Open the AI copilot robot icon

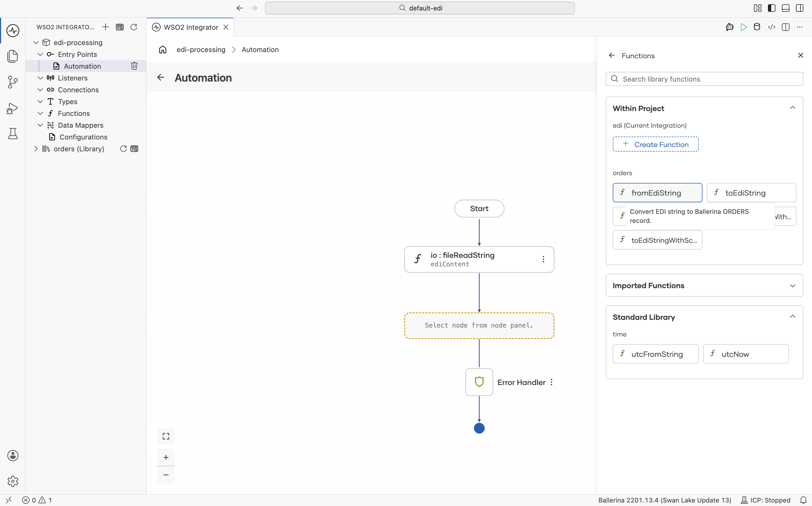click(x=730, y=27)
